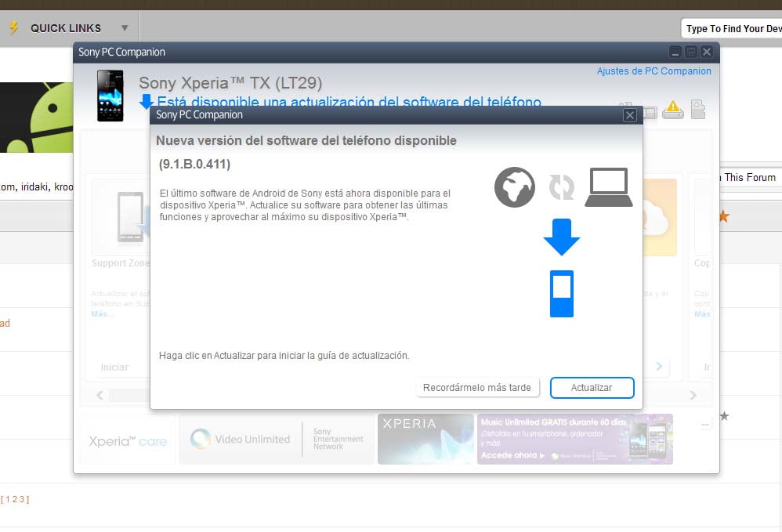Click the Quick Links lightning bolt icon

point(14,27)
